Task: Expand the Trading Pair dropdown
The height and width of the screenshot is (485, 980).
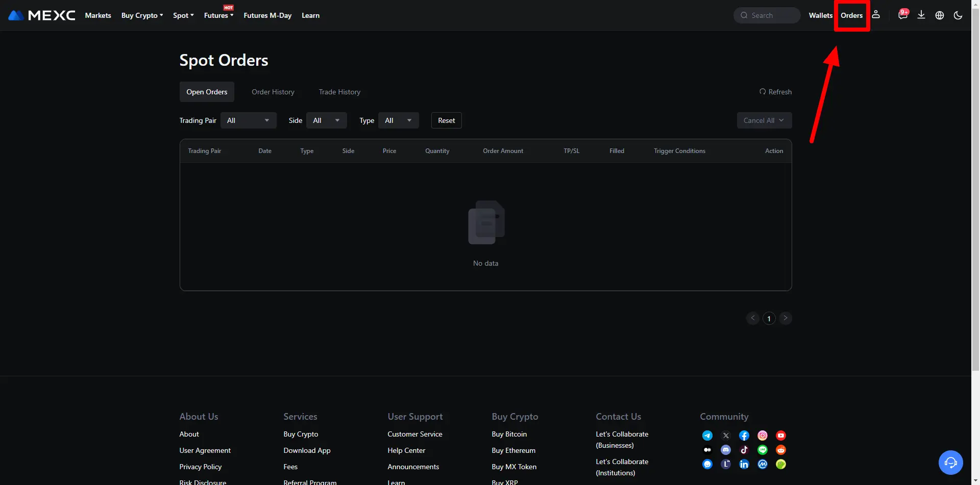Action: [x=249, y=120]
